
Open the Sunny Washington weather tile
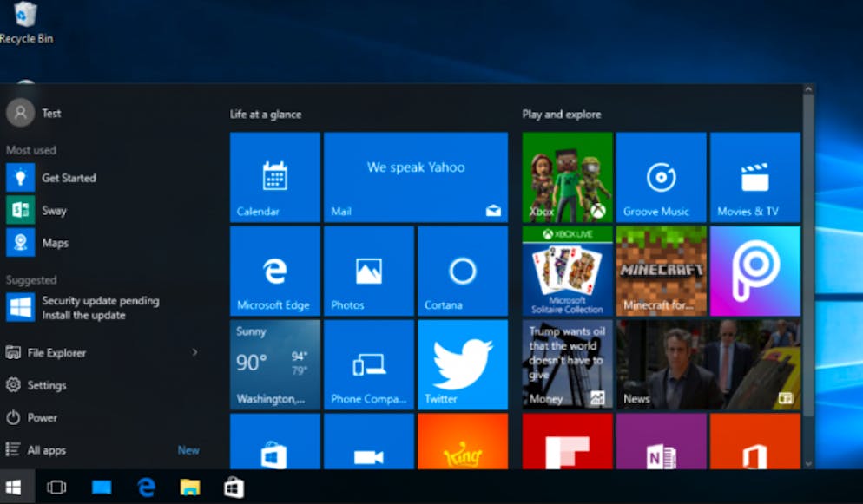click(274, 365)
